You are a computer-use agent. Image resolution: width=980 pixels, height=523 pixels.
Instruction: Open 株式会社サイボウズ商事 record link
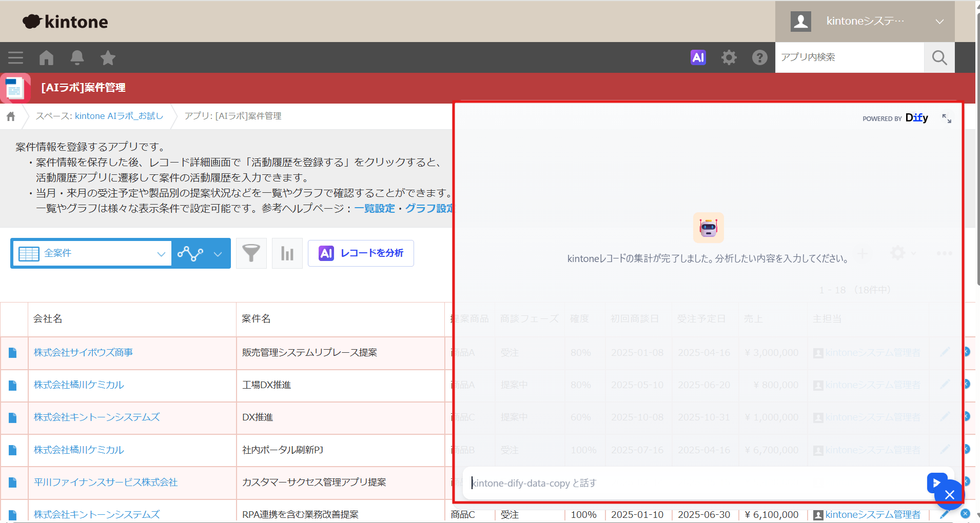[83, 352]
